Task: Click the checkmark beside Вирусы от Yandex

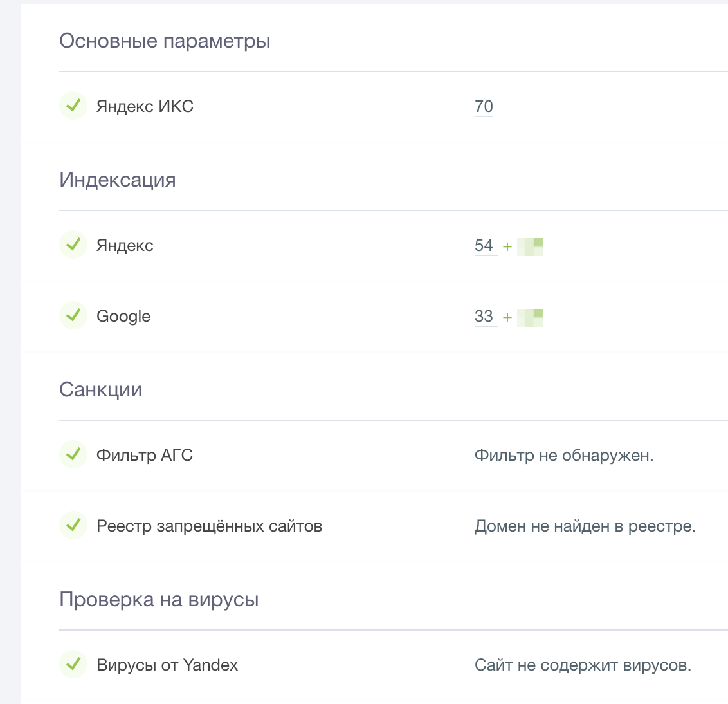Action: (73, 664)
